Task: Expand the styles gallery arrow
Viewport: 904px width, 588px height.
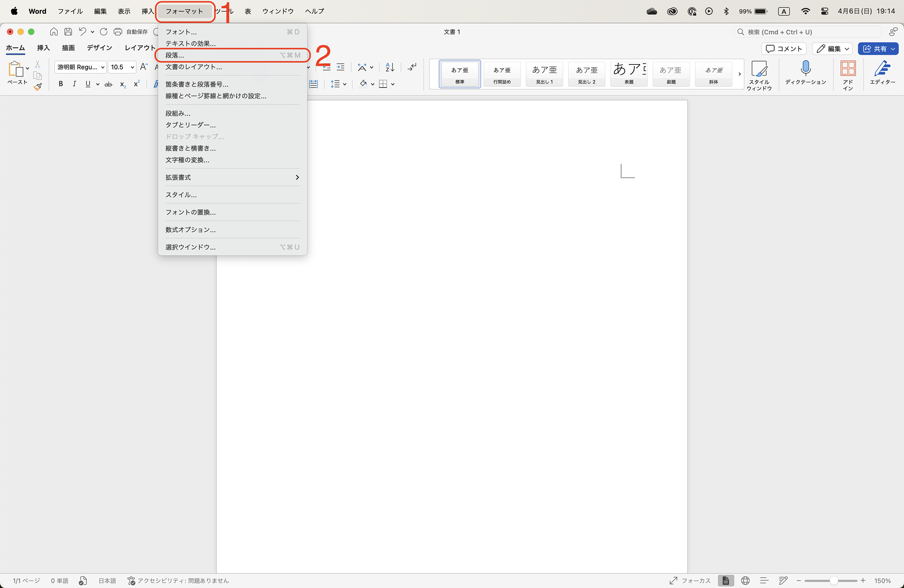Action: point(739,74)
